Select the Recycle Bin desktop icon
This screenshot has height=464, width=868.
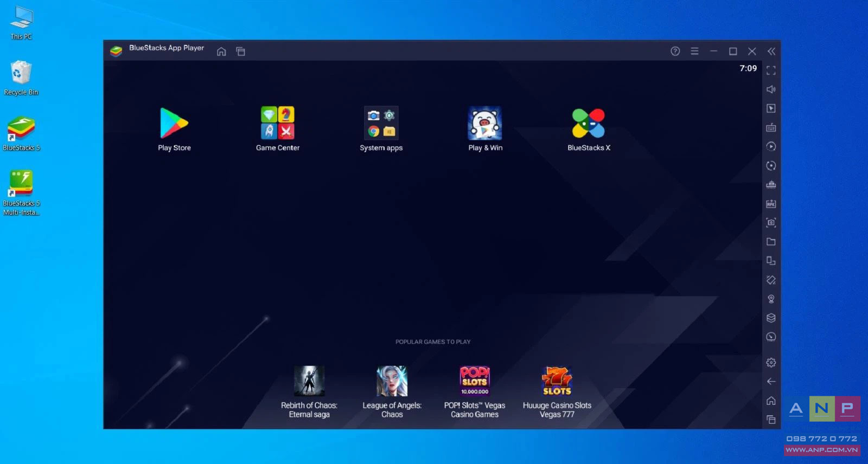(x=21, y=78)
